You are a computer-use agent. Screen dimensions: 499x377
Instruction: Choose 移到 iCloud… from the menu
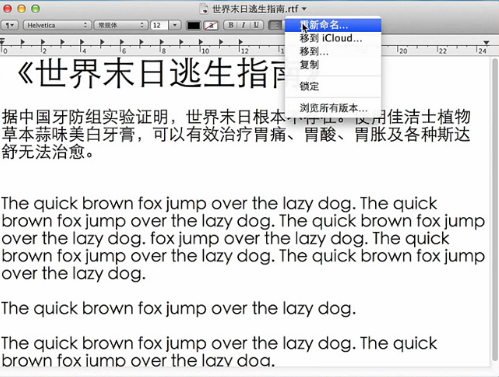point(333,38)
